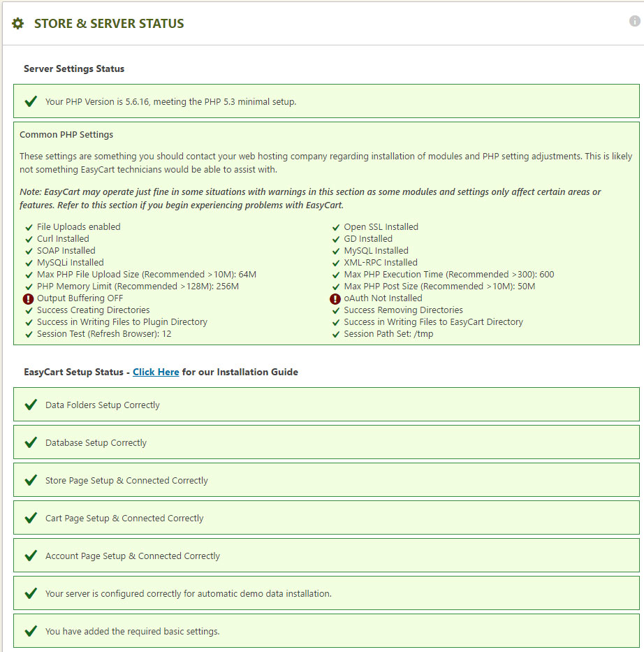Click 'Cart Page Setup & Connected Correctly' text
The width and height of the screenshot is (644, 652).
pos(124,518)
